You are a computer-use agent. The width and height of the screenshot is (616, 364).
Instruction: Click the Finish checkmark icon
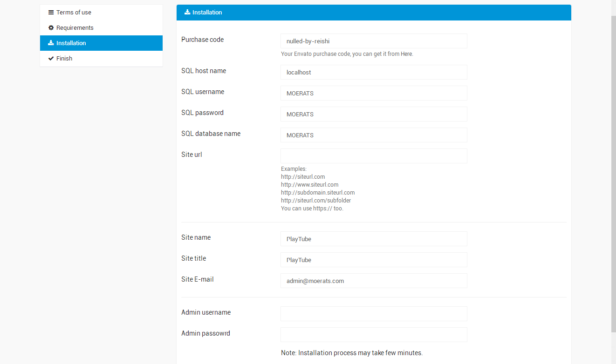(x=51, y=58)
